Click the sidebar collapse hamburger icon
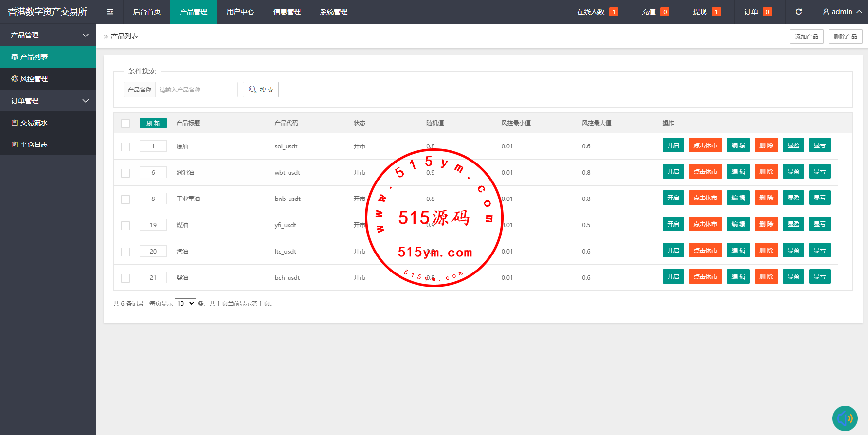868x435 pixels. click(110, 12)
